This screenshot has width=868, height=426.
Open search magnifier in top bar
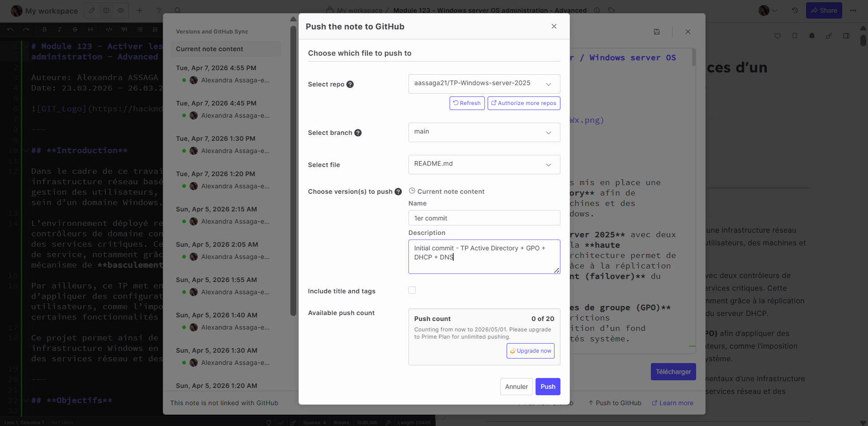click(x=178, y=10)
